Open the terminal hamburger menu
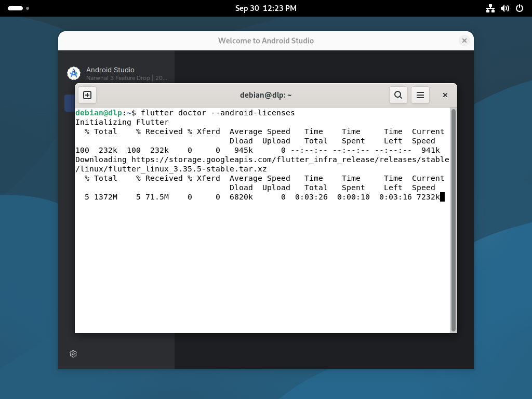 [x=420, y=95]
